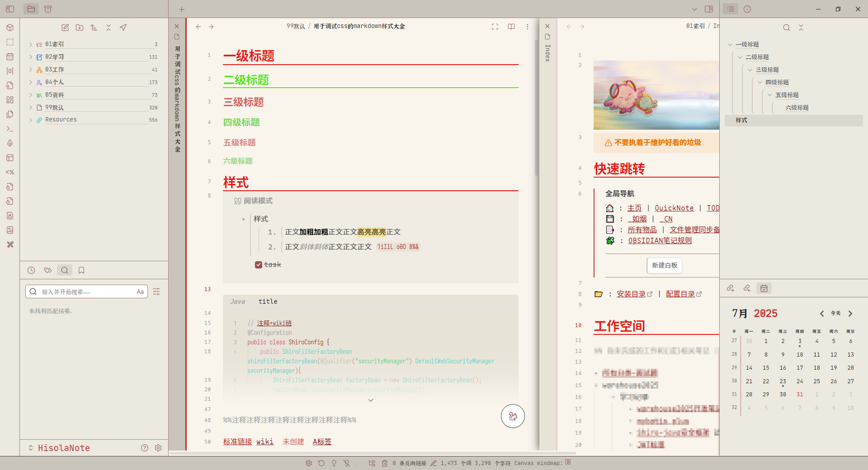
Task: Open the HisolaNote vault switcher
Action: pos(59,448)
